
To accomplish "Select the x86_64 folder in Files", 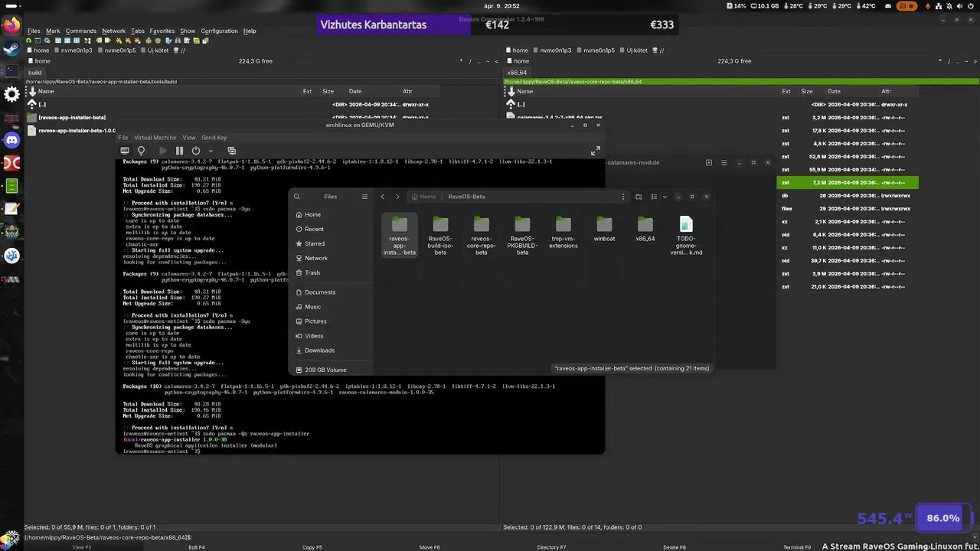I will (x=645, y=229).
